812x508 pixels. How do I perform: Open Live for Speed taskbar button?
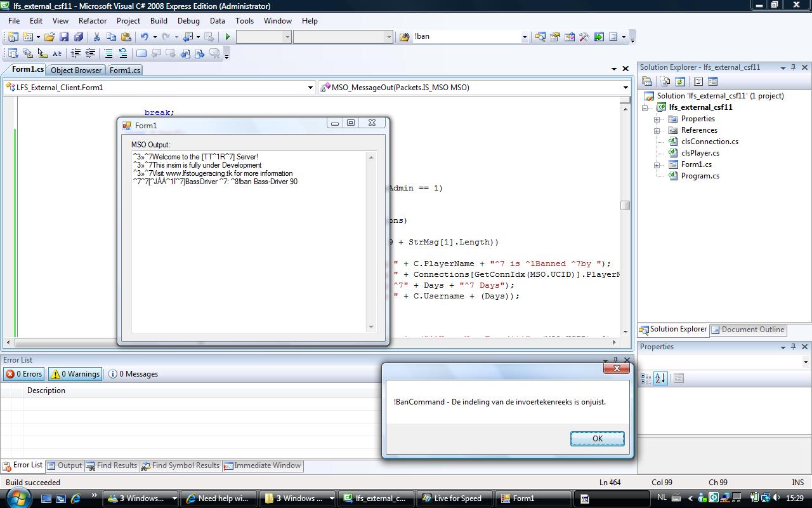(x=454, y=498)
